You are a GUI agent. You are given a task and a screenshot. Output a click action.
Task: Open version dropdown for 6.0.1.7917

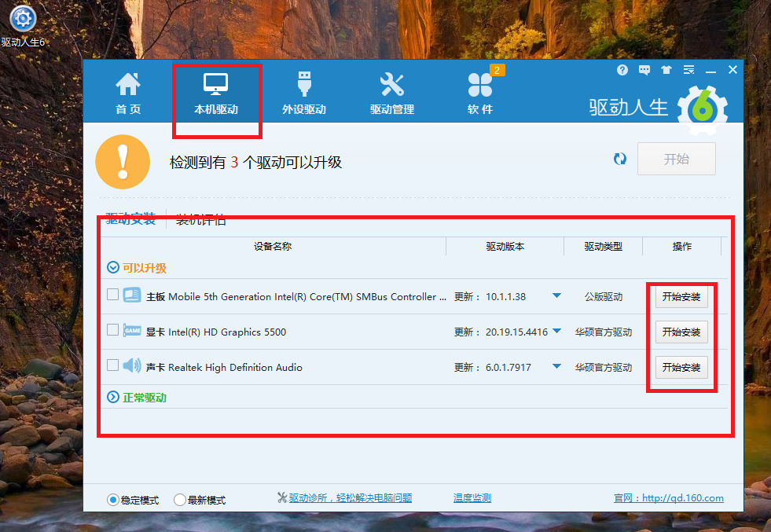[556, 367]
